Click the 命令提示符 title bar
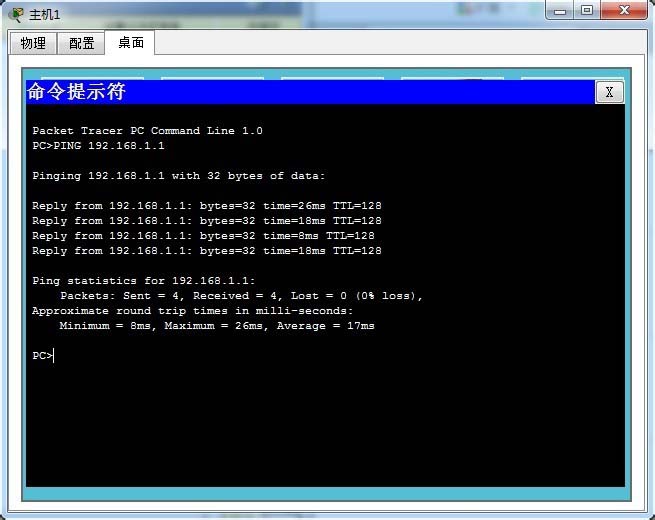 (x=311, y=92)
